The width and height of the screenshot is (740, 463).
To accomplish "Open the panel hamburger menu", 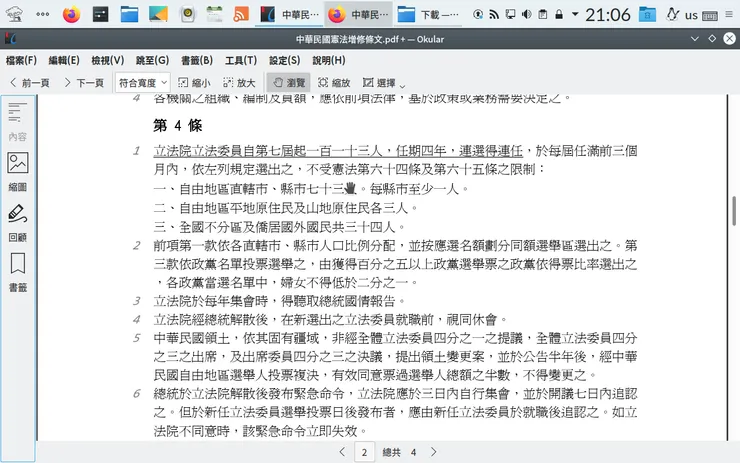I will (x=729, y=14).
